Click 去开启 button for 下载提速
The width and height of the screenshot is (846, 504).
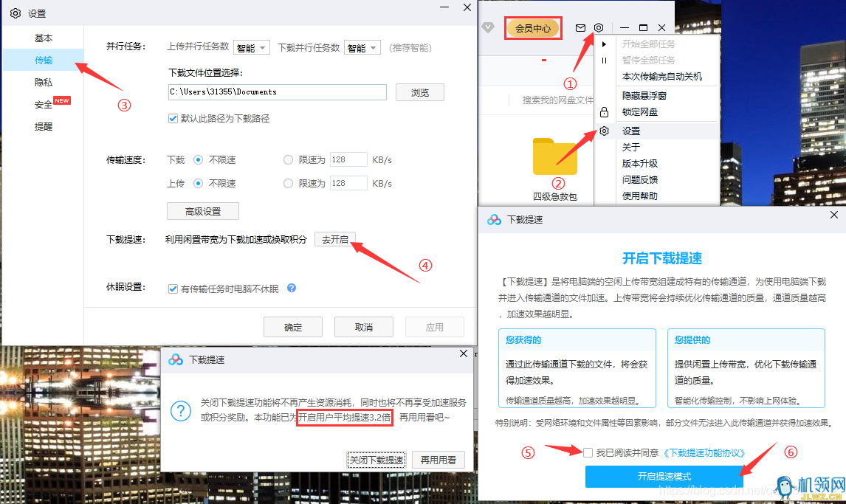pyautogui.click(x=335, y=239)
